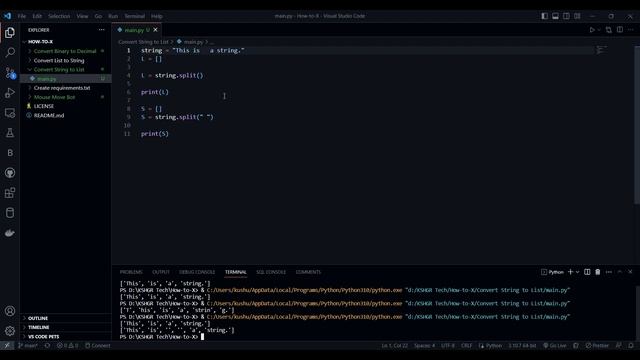Open the Testing flask view

(10, 133)
